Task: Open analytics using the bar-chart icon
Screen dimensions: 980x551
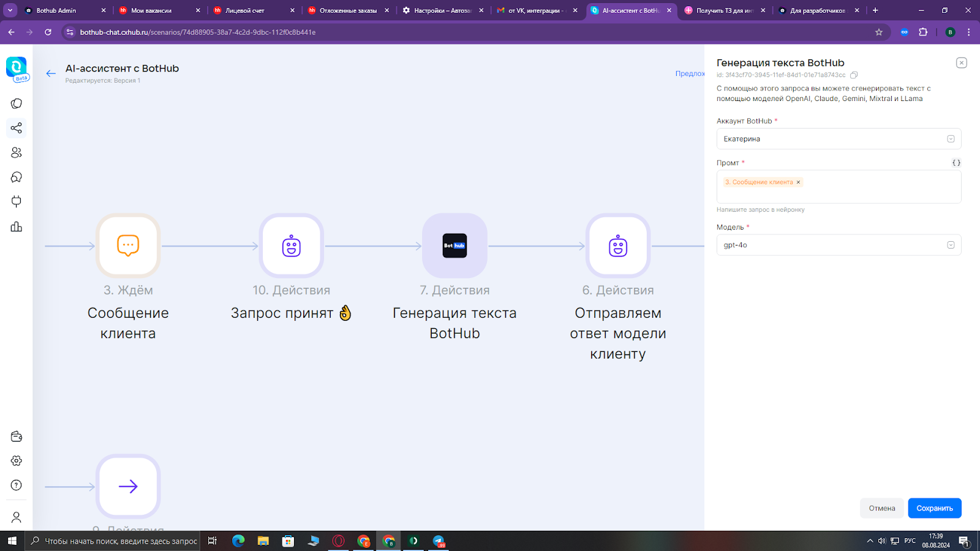Action: (16, 227)
